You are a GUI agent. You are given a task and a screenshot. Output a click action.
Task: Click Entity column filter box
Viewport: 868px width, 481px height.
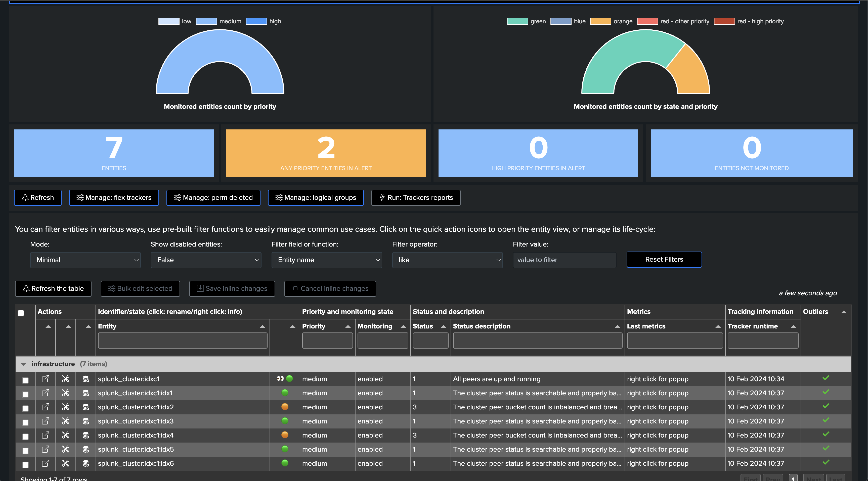[x=183, y=341]
